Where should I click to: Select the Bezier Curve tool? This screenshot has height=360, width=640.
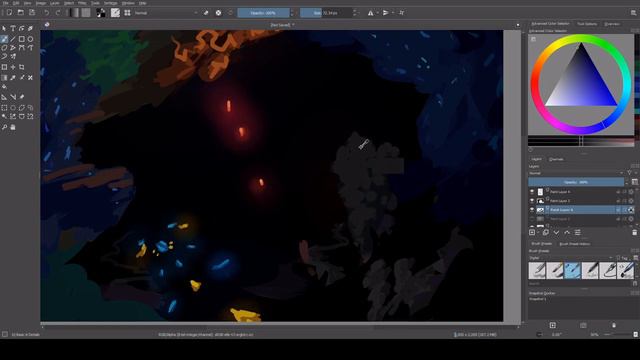pos(22,48)
